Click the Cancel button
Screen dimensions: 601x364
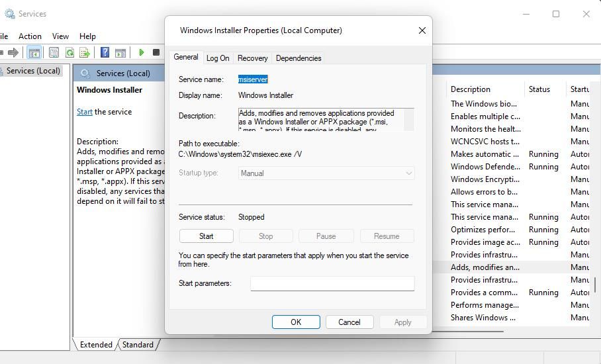coord(349,322)
